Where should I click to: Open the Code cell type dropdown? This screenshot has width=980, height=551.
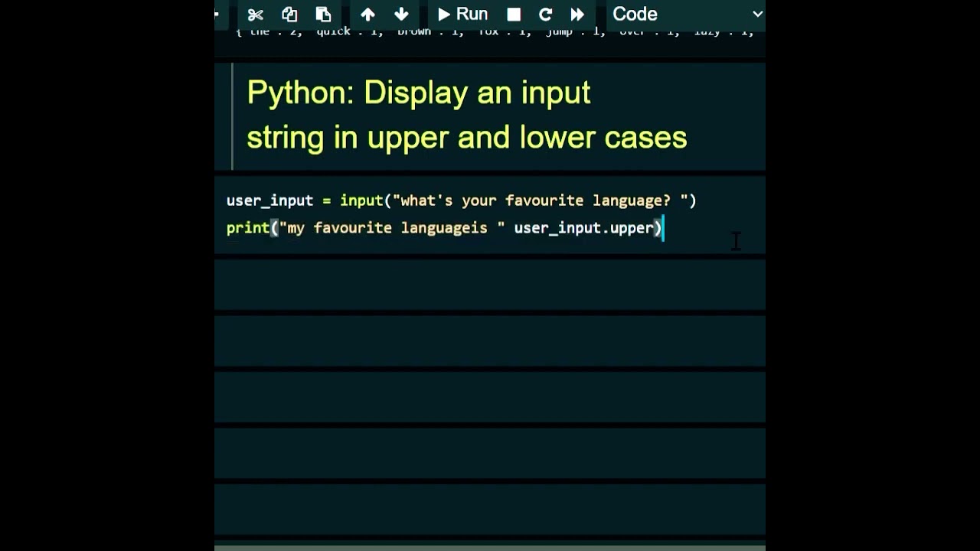pyautogui.click(x=687, y=15)
